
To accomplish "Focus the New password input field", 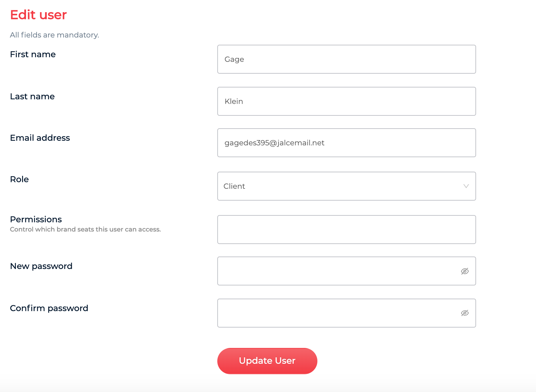I will [347, 271].
